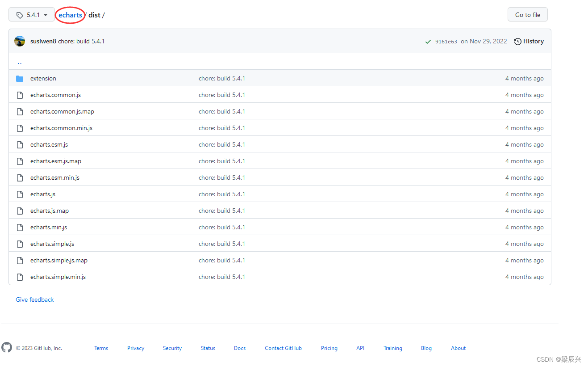
Task: Open the Docs footer link
Action: point(240,348)
